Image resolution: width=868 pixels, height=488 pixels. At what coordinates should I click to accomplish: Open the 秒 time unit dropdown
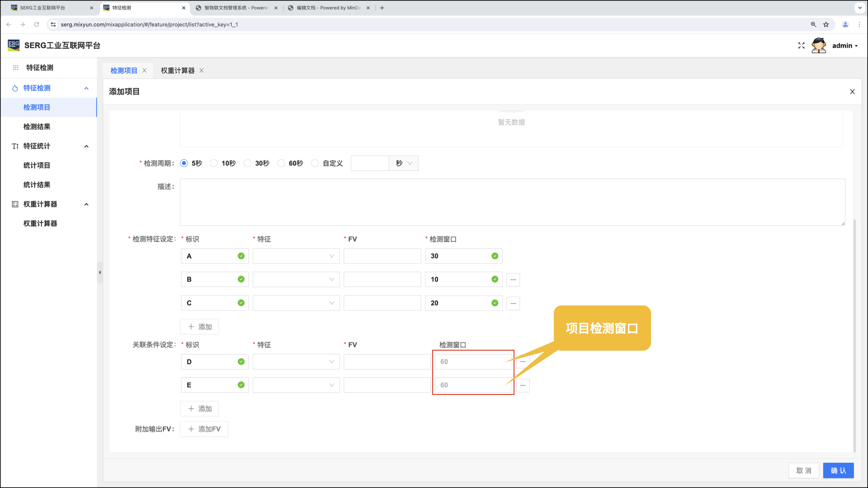pos(404,164)
